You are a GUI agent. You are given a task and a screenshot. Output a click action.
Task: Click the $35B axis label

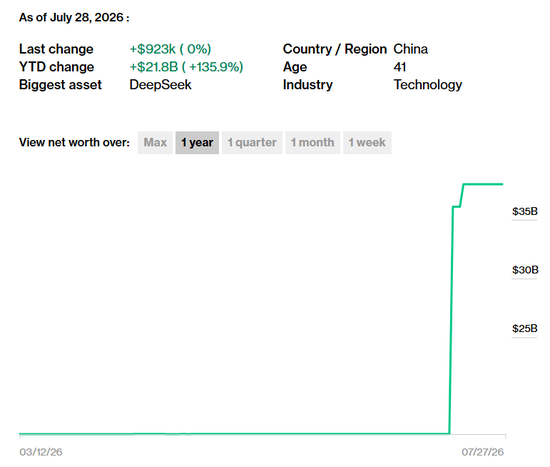(525, 211)
